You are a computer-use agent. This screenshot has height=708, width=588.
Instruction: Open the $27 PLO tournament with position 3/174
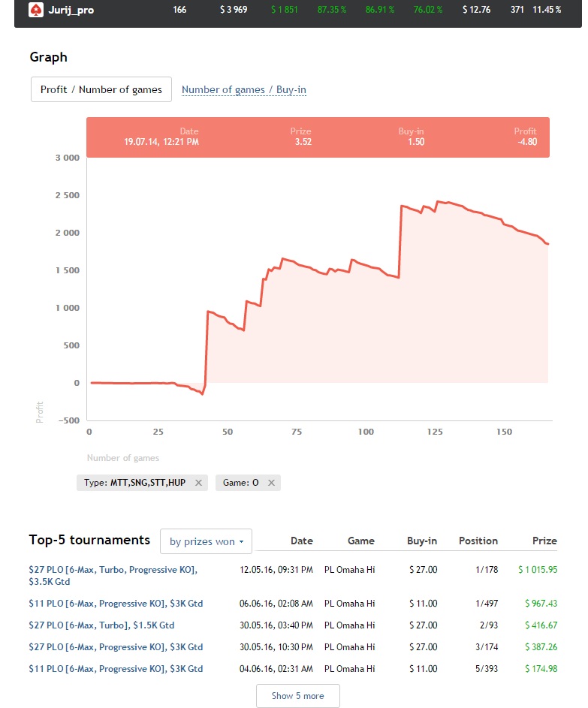[x=116, y=647]
